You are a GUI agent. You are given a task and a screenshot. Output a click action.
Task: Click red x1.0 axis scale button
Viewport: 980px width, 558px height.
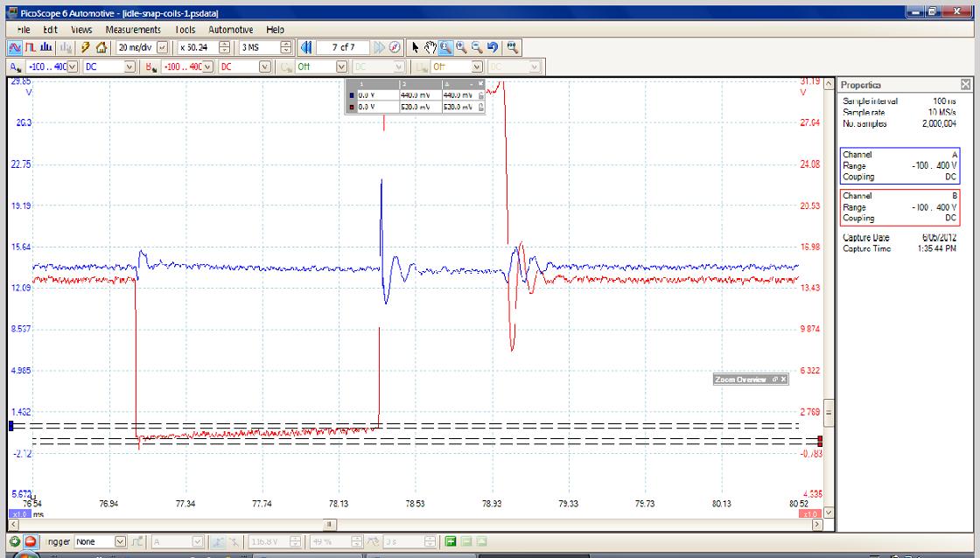(x=810, y=514)
